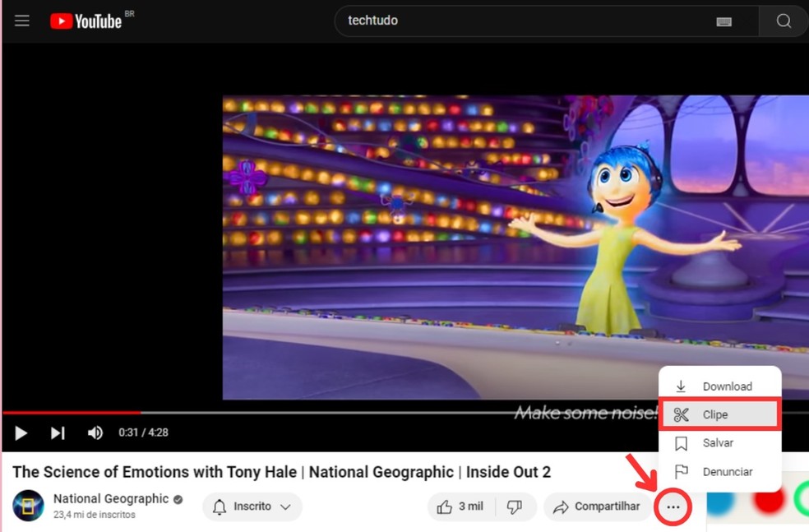Select Download from the popup menu

tap(719, 386)
